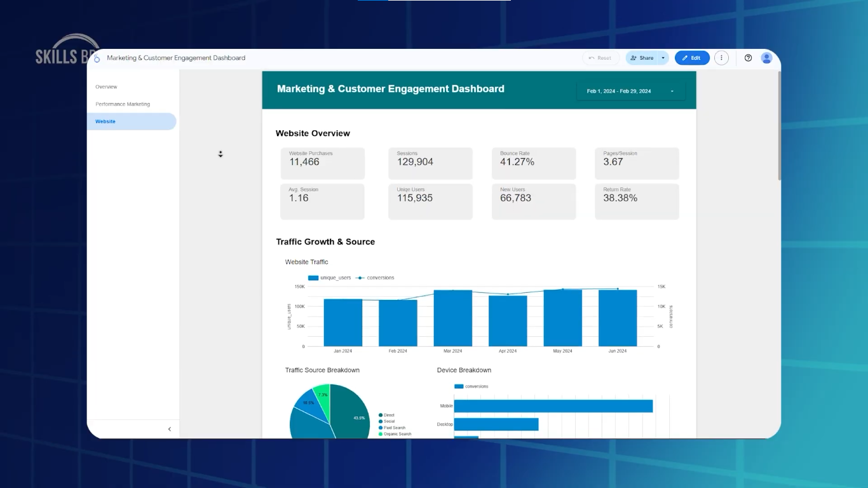
Task: Go to the Overview page
Action: pyautogui.click(x=106, y=87)
